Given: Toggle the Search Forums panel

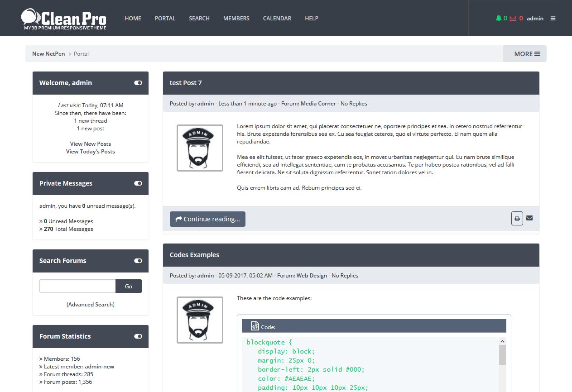Looking at the screenshot, I should tap(138, 261).
